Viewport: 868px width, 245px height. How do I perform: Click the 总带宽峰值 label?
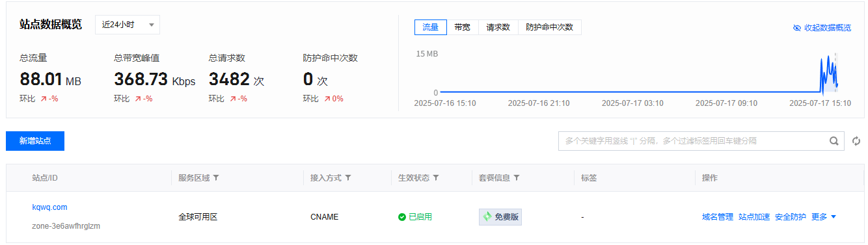coord(137,58)
